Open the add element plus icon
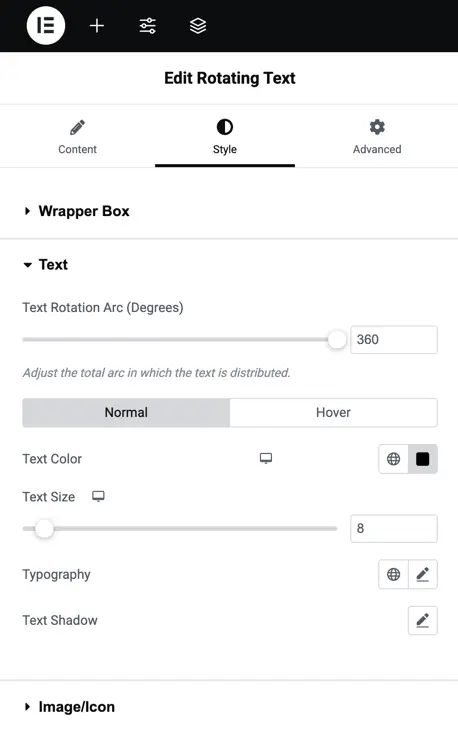The height and width of the screenshot is (739, 458). (97, 25)
